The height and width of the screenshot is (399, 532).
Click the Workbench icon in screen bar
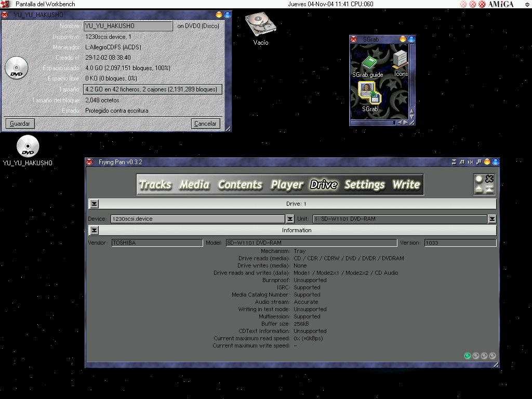[5, 4]
